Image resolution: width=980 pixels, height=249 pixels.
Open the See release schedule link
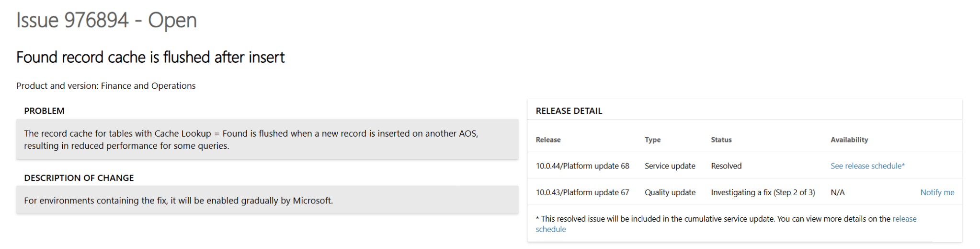click(x=867, y=166)
